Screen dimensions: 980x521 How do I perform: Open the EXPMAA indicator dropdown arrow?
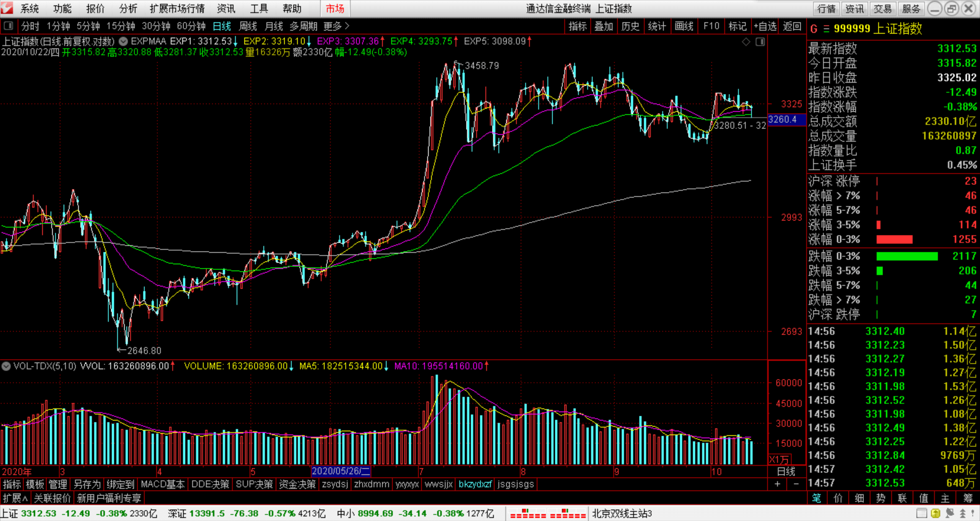pyautogui.click(x=124, y=41)
